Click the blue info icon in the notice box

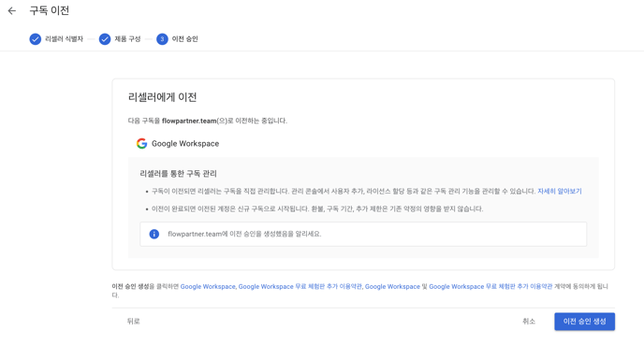coord(154,234)
